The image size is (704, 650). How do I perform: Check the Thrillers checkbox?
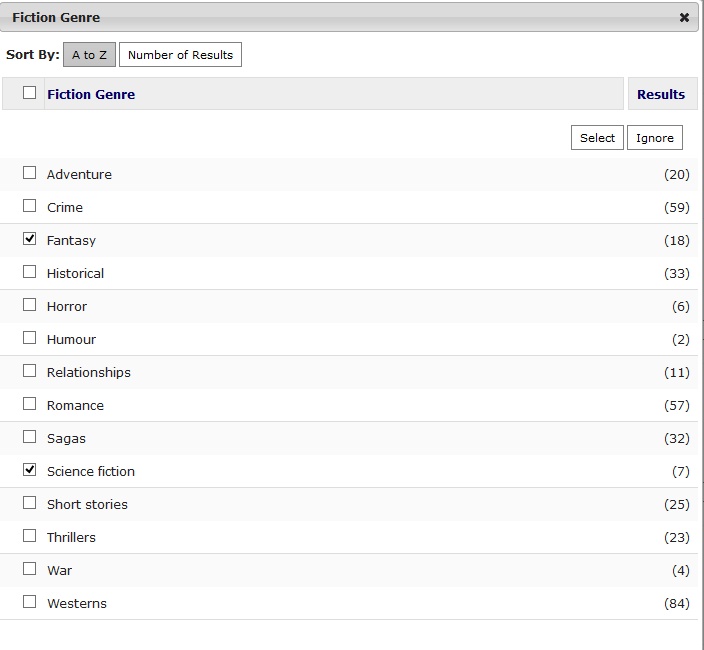pyautogui.click(x=29, y=536)
